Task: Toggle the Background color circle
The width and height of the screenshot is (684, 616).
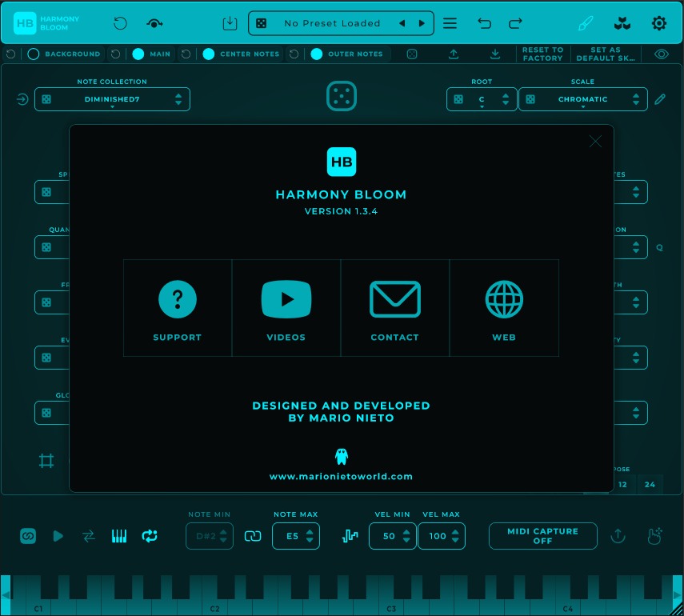Action: [x=34, y=54]
